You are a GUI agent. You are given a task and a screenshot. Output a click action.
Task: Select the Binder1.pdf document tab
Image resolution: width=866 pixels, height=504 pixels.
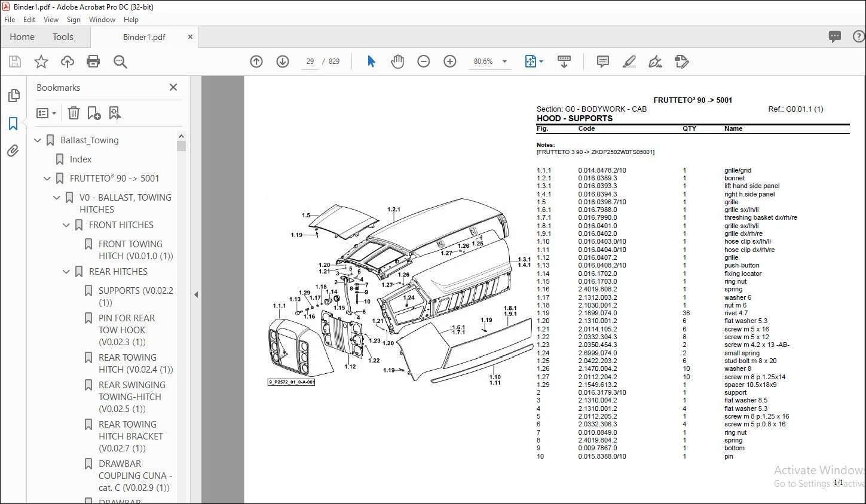tap(144, 37)
